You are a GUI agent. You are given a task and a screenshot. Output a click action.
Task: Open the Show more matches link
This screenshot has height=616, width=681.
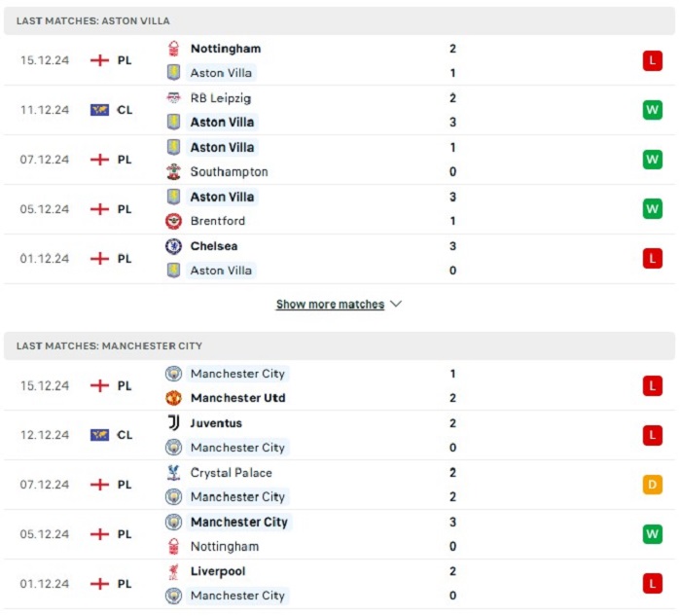tap(330, 304)
